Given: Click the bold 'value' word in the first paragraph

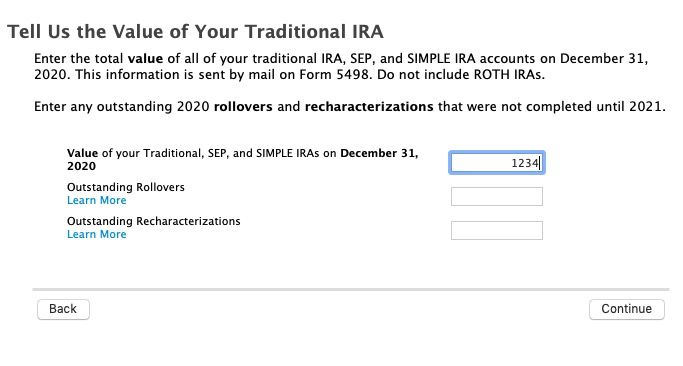Looking at the screenshot, I should pyautogui.click(x=145, y=59).
